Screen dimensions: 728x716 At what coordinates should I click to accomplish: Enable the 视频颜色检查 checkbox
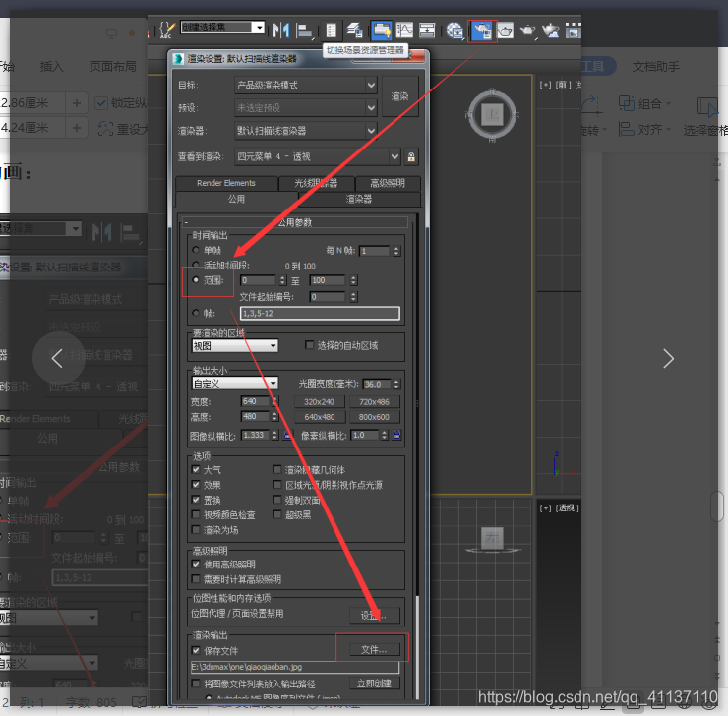coord(196,514)
